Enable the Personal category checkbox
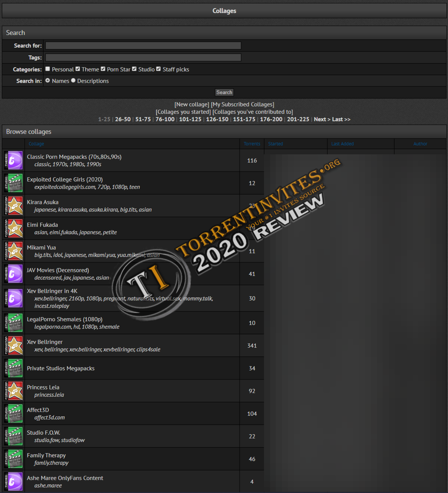The image size is (448, 493). (48, 69)
